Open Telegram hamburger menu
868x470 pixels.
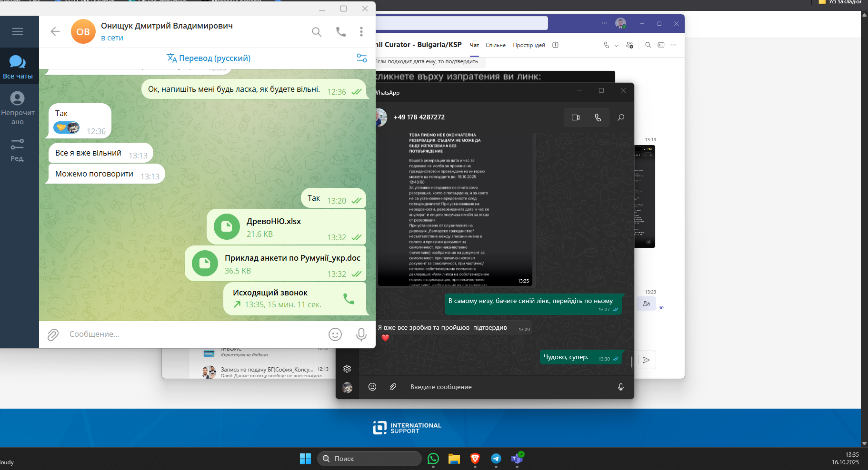(x=18, y=31)
